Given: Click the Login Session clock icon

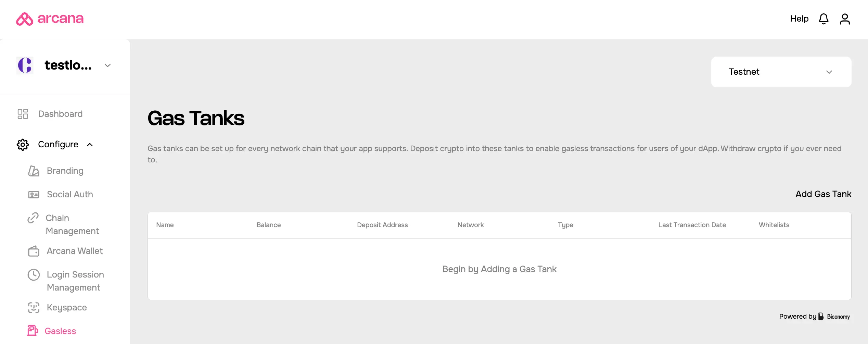Looking at the screenshot, I should pyautogui.click(x=34, y=275).
